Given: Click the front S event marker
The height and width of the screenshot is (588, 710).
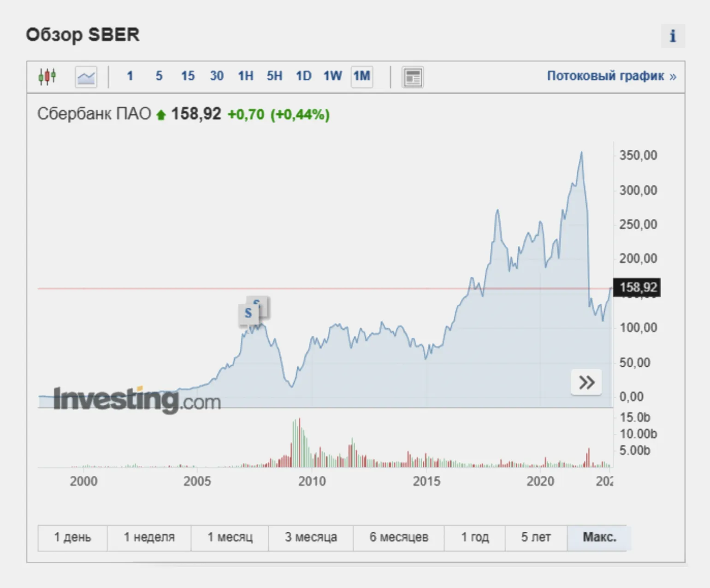Looking at the screenshot, I should 248,314.
